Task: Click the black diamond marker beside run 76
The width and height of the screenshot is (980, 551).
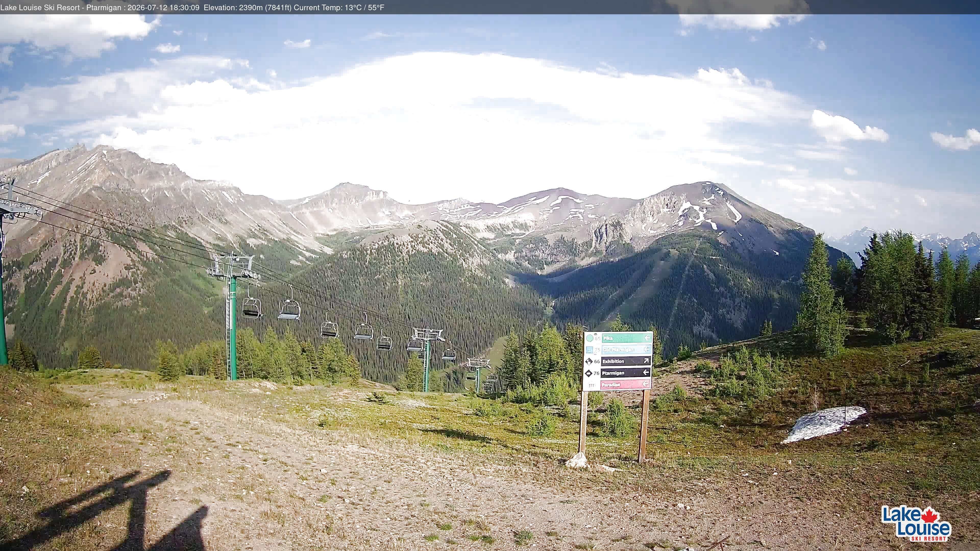Action: [589, 373]
